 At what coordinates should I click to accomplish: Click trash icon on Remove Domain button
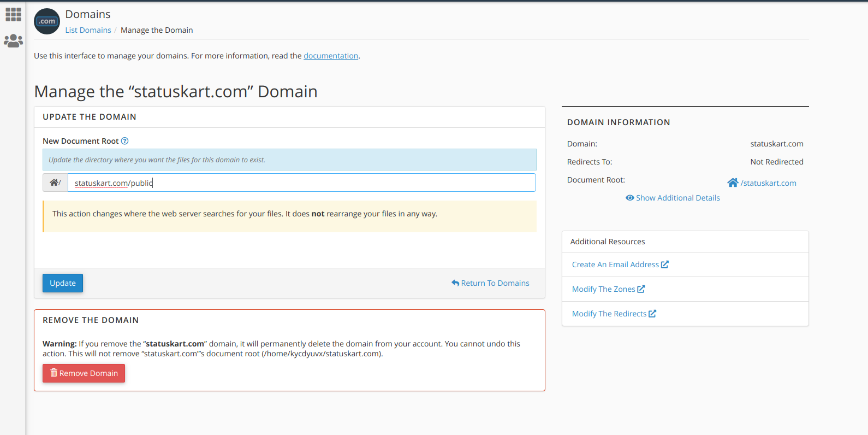tap(53, 373)
